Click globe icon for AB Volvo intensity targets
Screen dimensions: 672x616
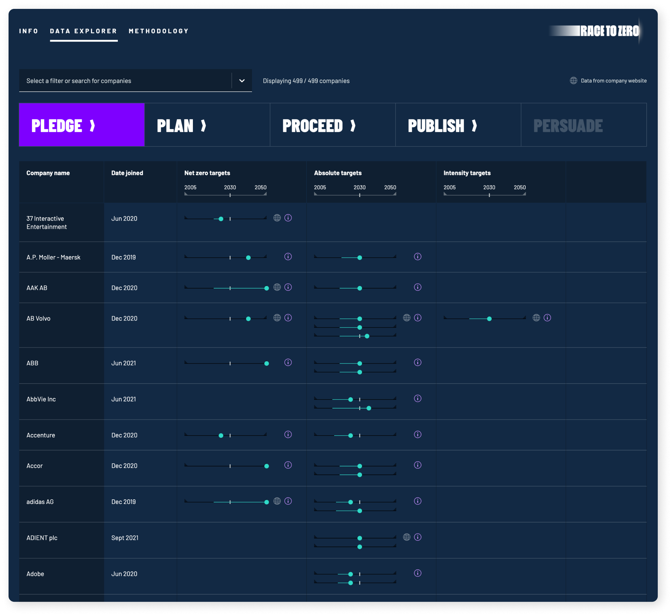pyautogui.click(x=536, y=318)
